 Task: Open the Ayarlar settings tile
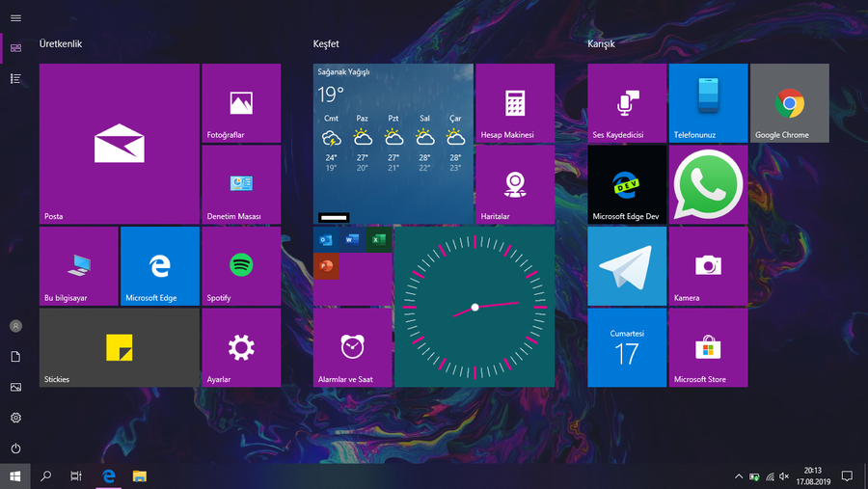pyautogui.click(x=241, y=347)
